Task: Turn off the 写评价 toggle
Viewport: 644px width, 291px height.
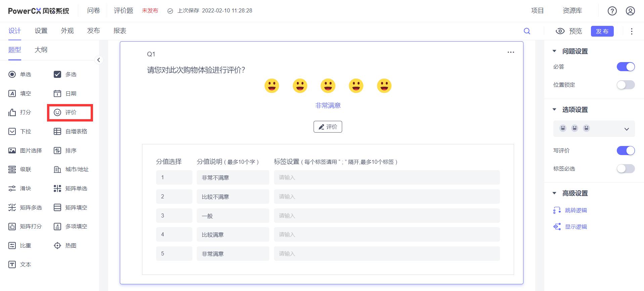Action: click(x=626, y=151)
